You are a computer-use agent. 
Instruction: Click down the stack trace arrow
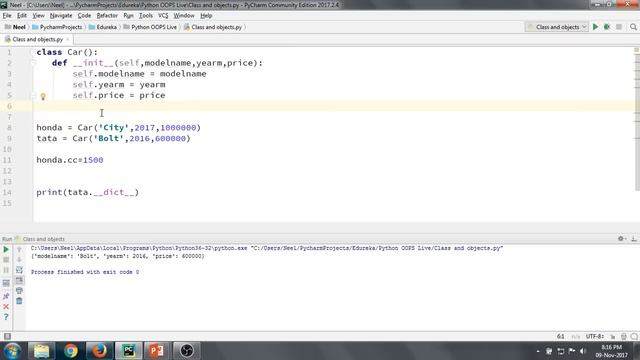19,260
